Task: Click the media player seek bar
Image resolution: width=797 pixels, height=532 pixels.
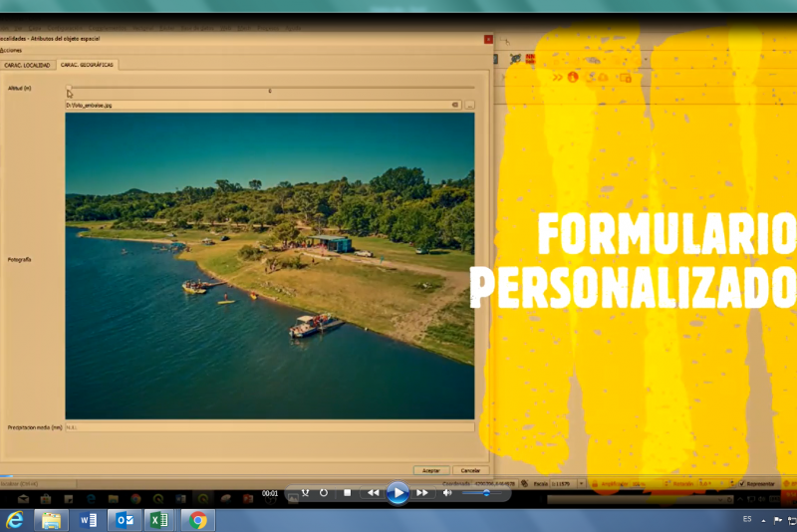Action: pos(398,476)
